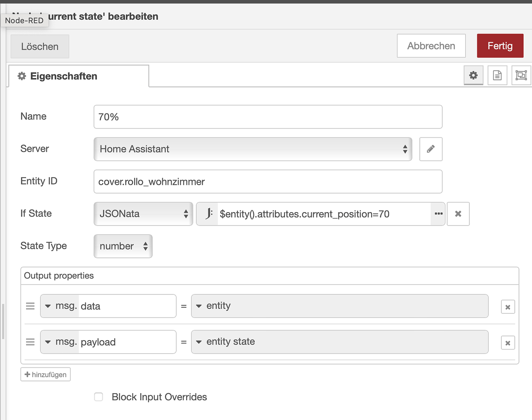Click the drag handle beside msg.payload row
Screen dimensions: 532x420
30,342
